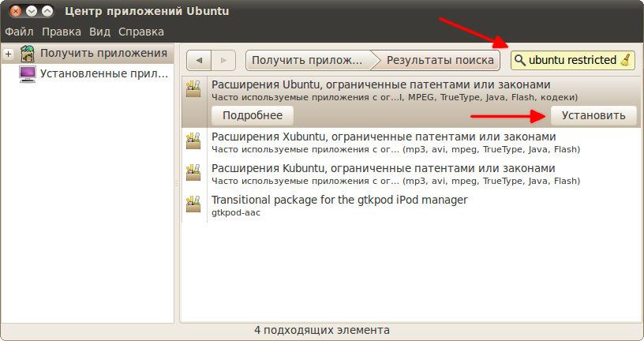Select Получить приложения in the sidebar
644x341 pixels.
pos(103,54)
